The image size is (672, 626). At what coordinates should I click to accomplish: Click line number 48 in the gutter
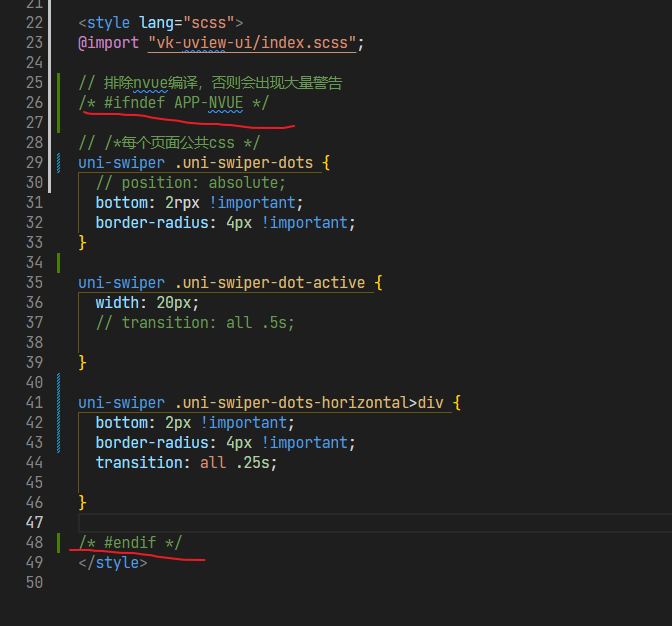(x=33, y=542)
